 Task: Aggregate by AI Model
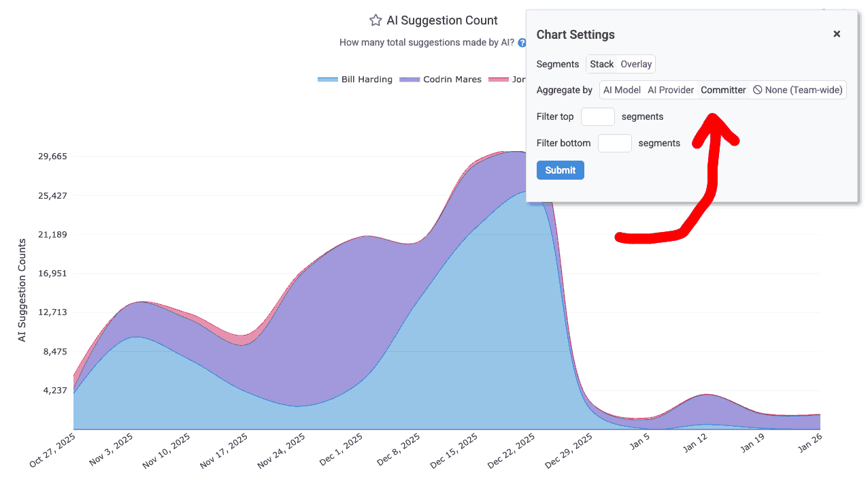click(622, 90)
